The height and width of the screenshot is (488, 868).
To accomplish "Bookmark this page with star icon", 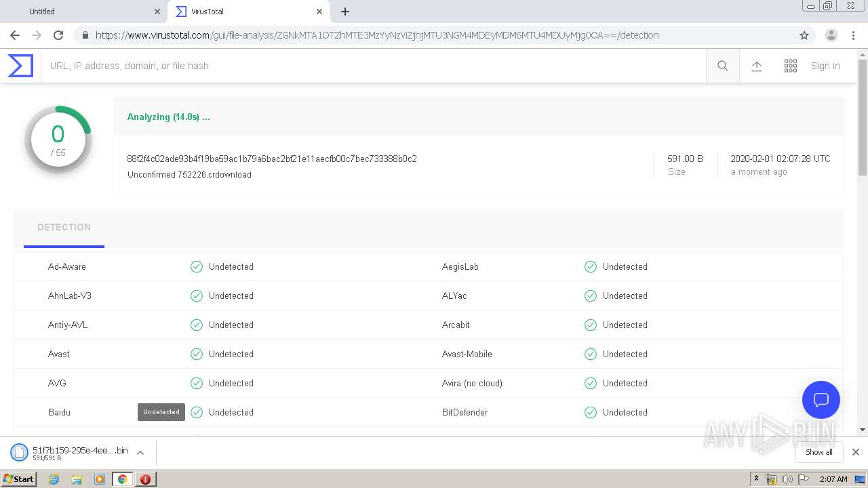I will pos(804,35).
